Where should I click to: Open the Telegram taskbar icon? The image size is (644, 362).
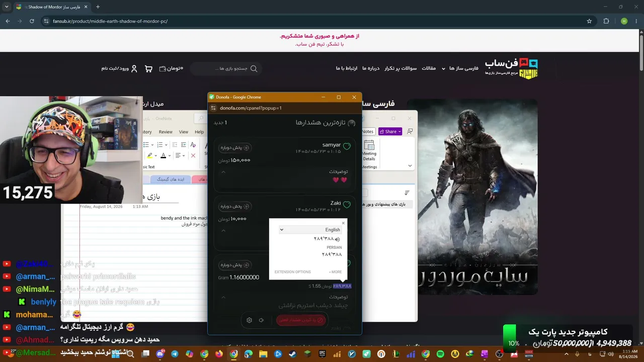coord(175,354)
